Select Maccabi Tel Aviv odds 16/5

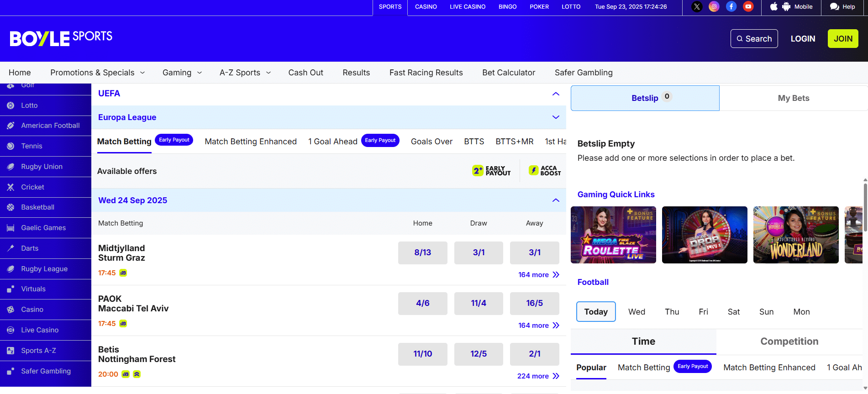click(535, 303)
